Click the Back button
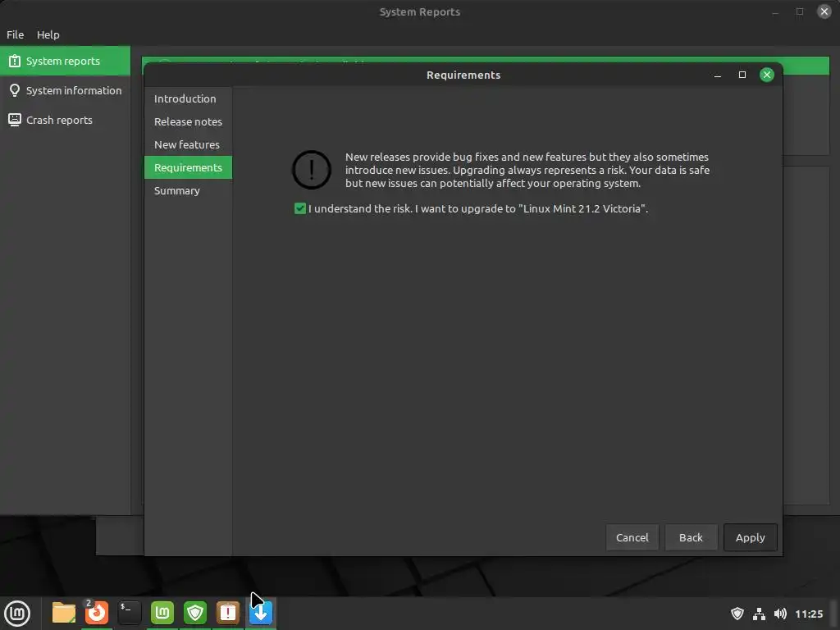The image size is (840, 630). tap(691, 537)
